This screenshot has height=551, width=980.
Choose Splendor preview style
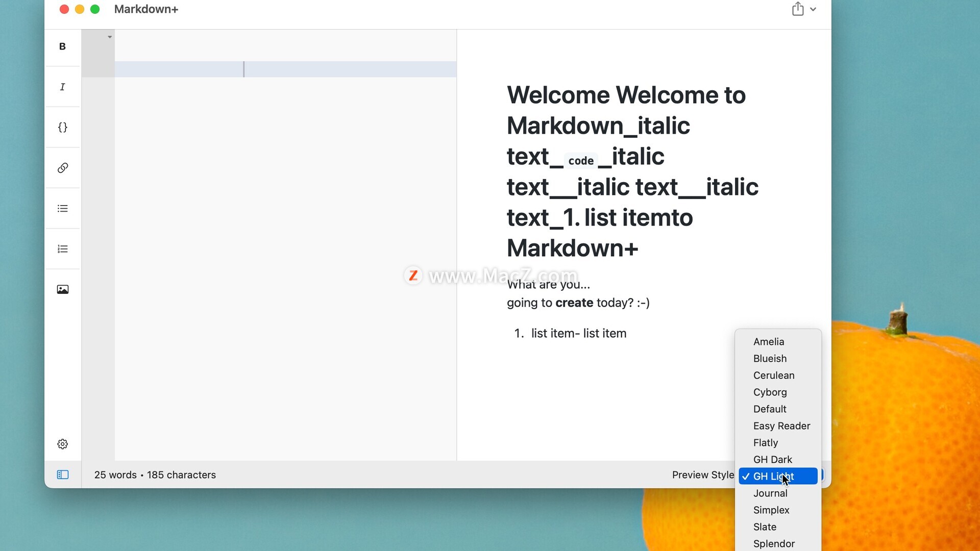(778, 543)
